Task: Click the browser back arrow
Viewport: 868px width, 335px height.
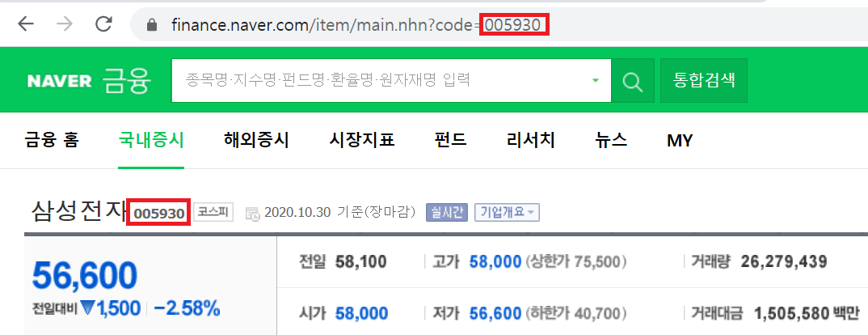Action: (26, 23)
